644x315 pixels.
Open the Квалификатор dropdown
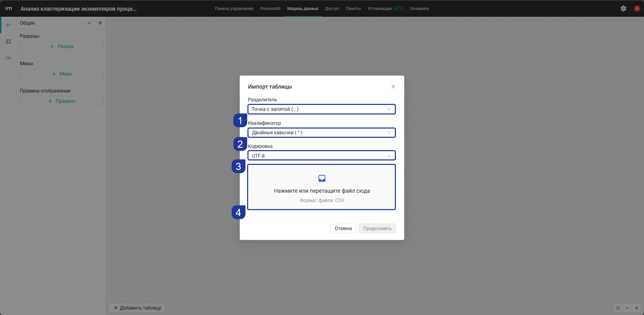pyautogui.click(x=321, y=133)
